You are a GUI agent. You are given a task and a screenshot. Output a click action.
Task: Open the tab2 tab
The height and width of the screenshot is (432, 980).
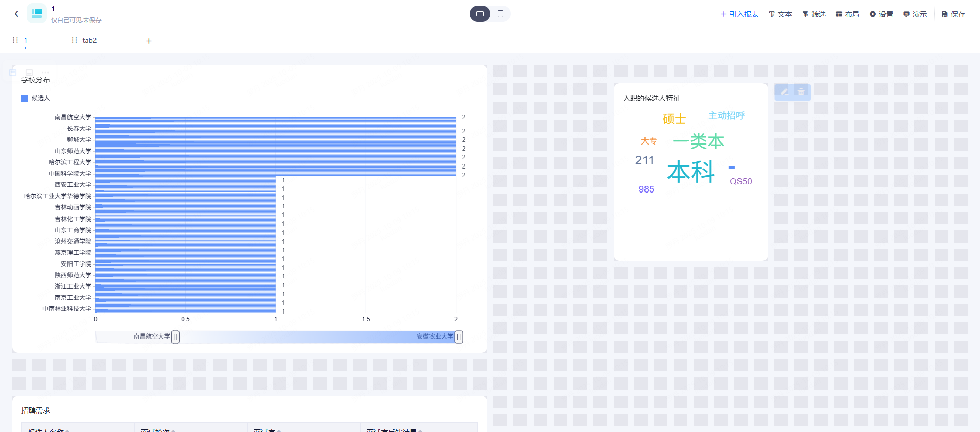coord(89,40)
